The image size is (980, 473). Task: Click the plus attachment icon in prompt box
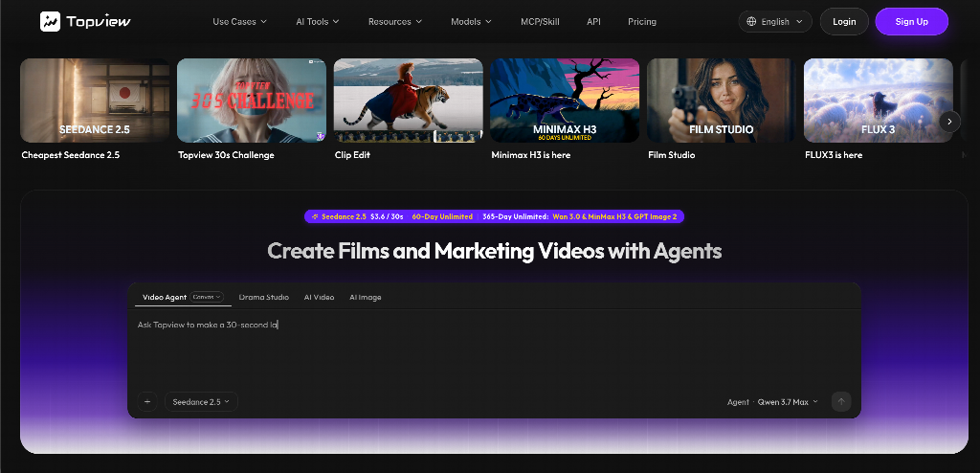(x=146, y=402)
